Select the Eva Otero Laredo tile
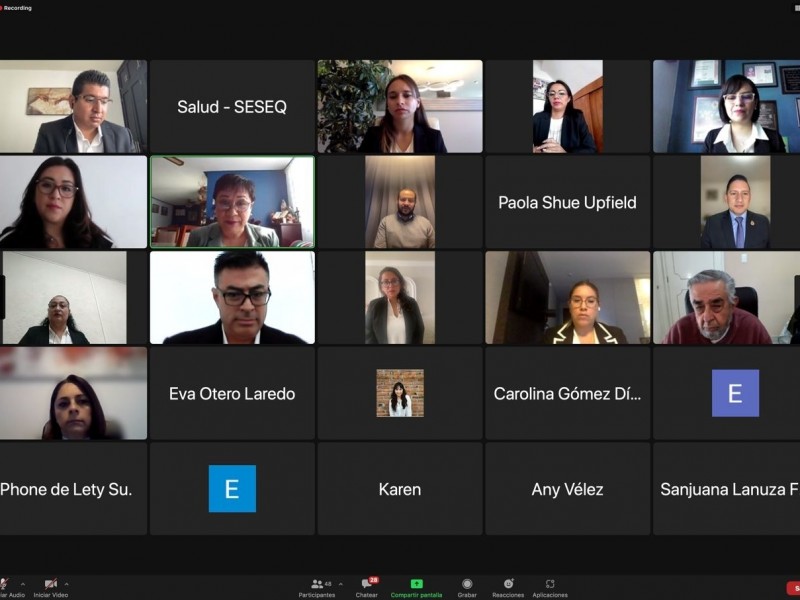The image size is (800, 600). tap(232, 393)
